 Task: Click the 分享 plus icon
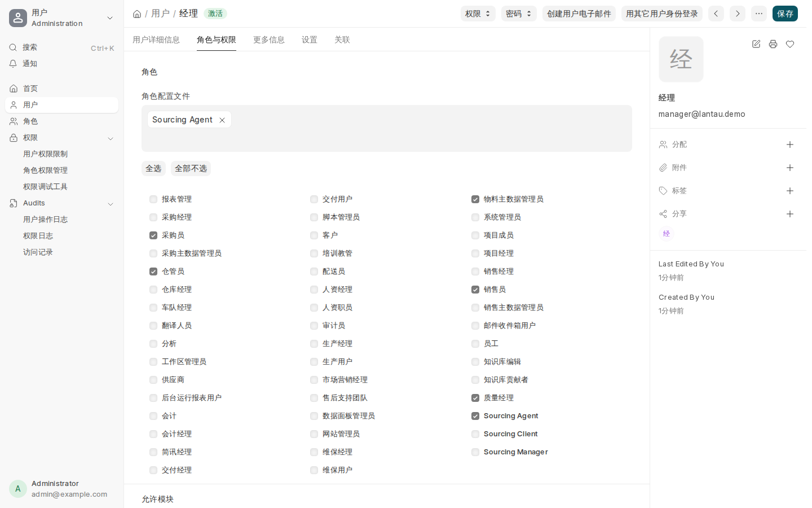790,214
